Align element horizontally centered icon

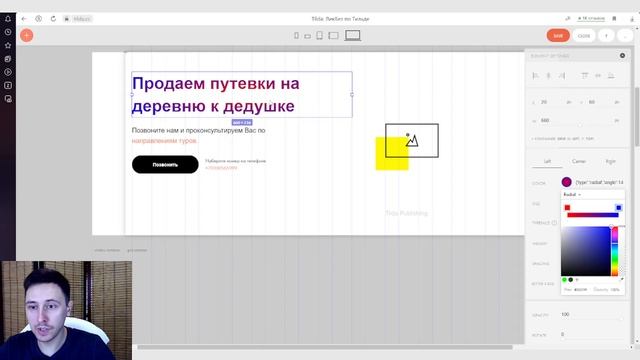tap(549, 76)
